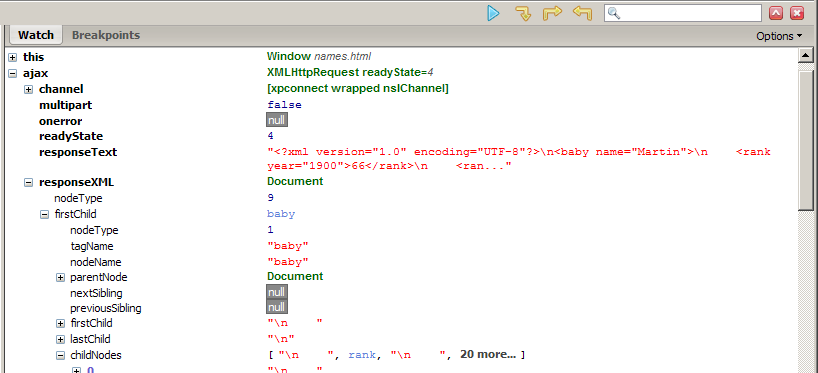This screenshot has width=818, height=373.
Task: Select the tagName property name
Action: [x=92, y=246]
